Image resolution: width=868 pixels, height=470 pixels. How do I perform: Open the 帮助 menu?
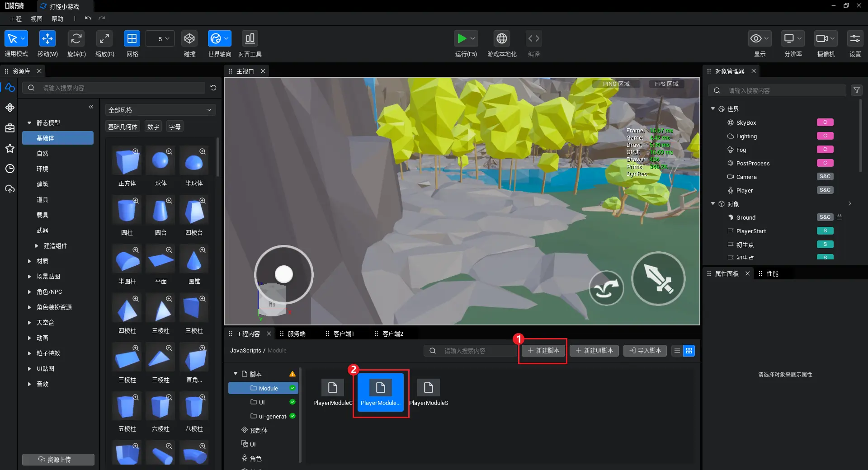click(x=57, y=19)
